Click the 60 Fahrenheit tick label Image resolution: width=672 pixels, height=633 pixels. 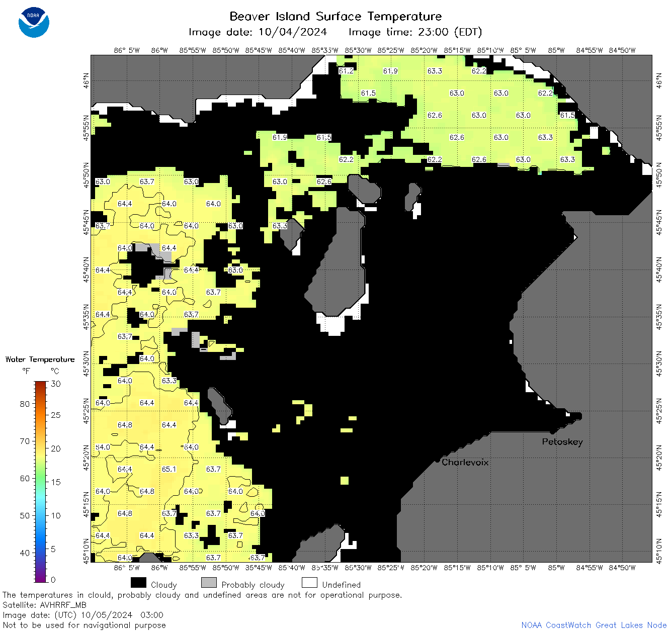coord(25,478)
